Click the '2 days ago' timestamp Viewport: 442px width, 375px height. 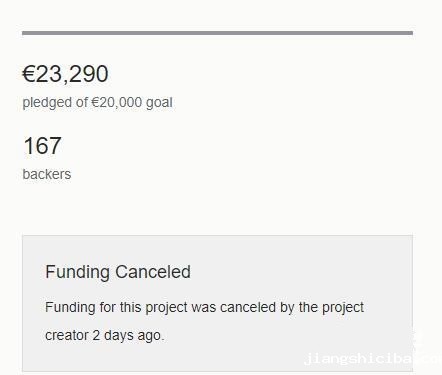click(128, 335)
